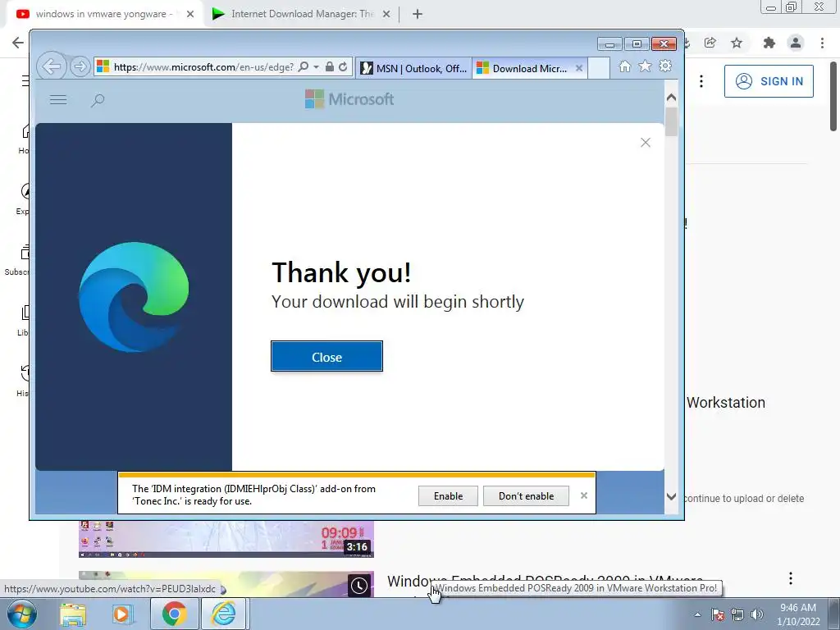Image resolution: width=840 pixels, height=630 pixels.
Task: Open the IE address bar dropdown arrow
Action: (316, 67)
